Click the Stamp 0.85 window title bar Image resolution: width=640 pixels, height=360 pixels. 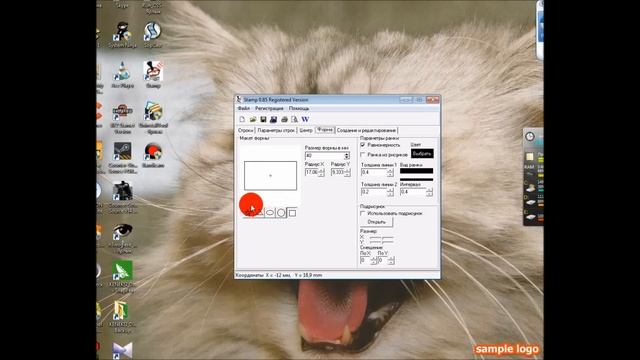pyautogui.click(x=318, y=100)
